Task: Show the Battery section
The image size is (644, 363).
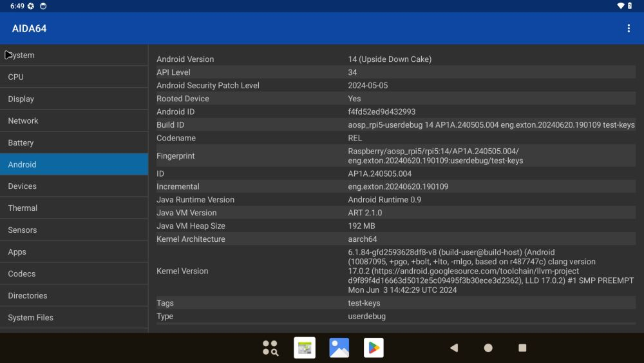Action: point(74,142)
